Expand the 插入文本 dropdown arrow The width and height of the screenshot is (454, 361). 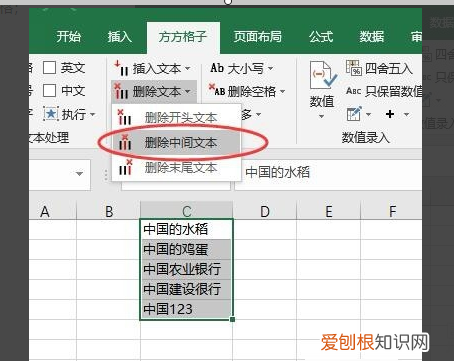click(188, 69)
